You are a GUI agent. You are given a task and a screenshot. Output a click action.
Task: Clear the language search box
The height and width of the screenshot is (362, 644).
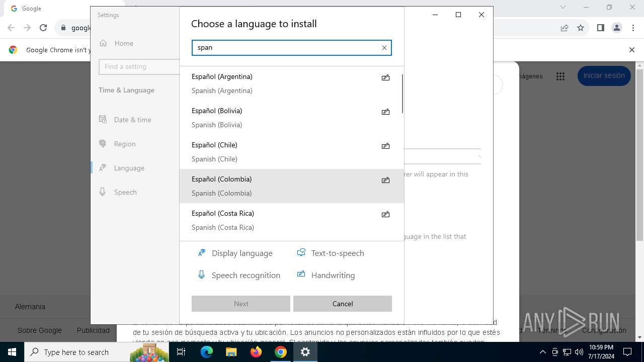[x=384, y=48]
